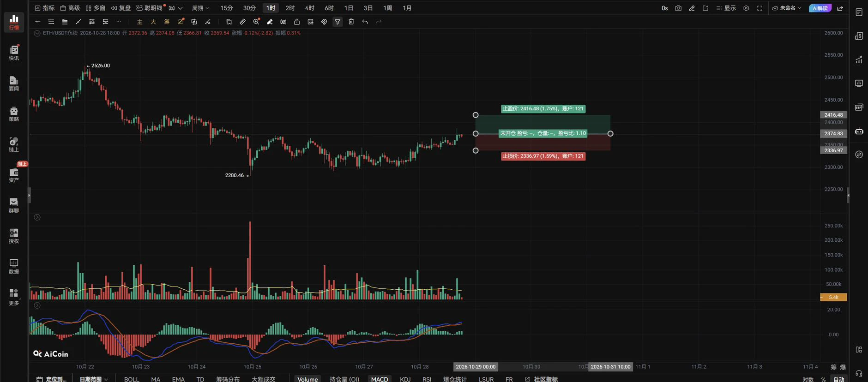Open chart settings gear icon
868x382 pixels.
(x=746, y=8)
